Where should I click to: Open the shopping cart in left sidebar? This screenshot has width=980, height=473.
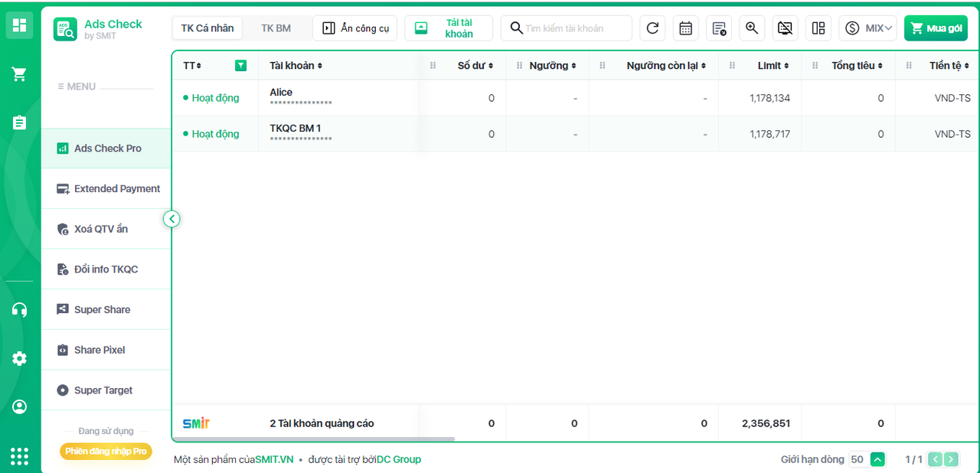tap(20, 74)
